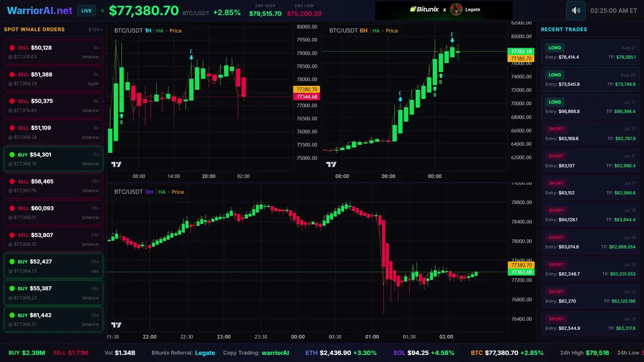Select the SHORT trade with entry $62,248.7

(590, 269)
